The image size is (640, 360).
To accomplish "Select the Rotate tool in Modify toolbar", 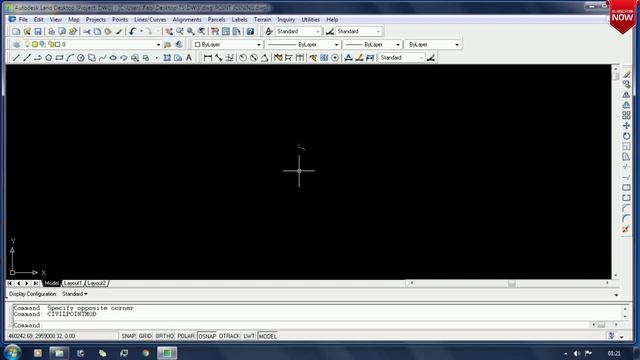I will click(626, 136).
